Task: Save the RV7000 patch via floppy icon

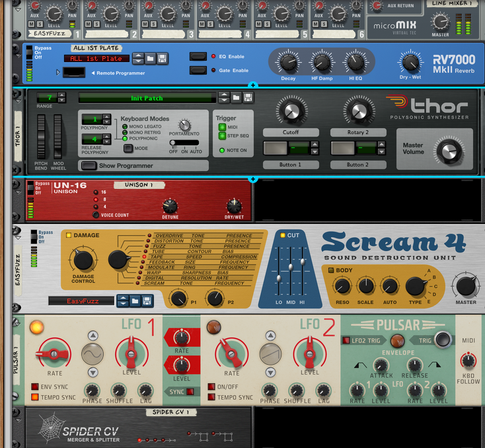Action: [x=162, y=58]
